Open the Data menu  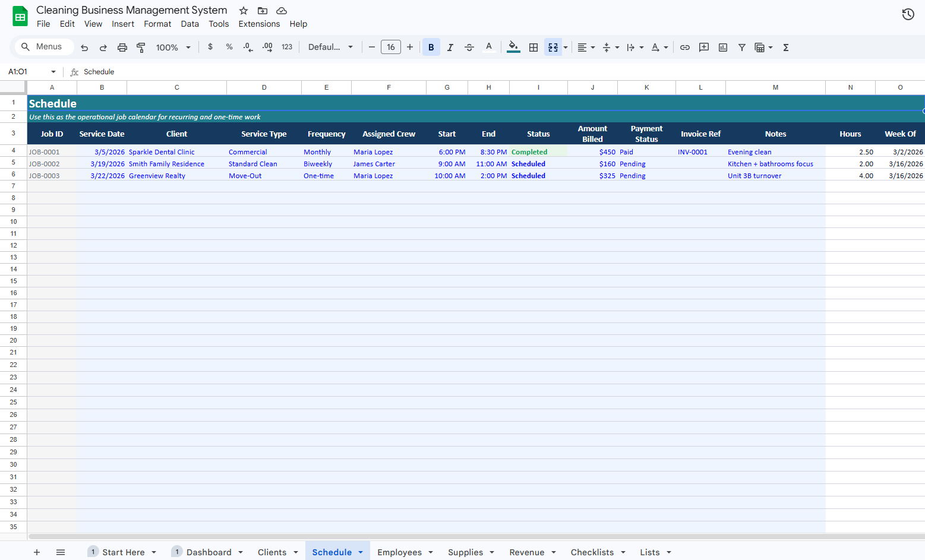click(190, 24)
